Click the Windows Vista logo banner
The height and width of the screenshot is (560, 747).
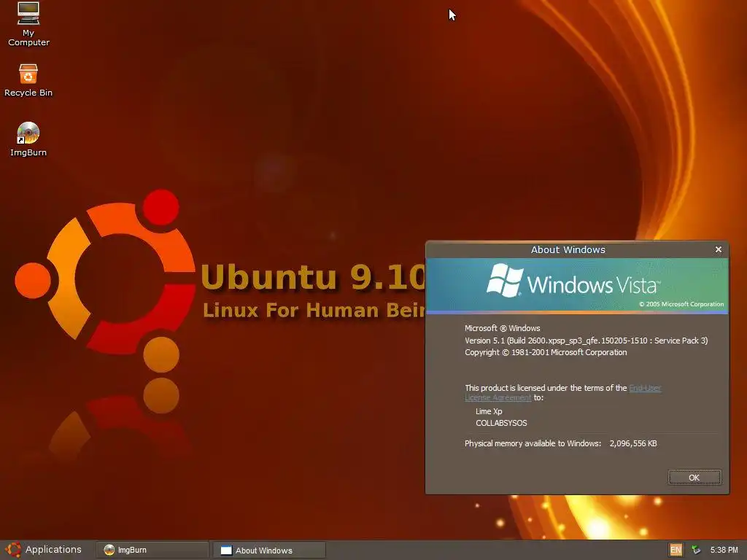coord(577,285)
